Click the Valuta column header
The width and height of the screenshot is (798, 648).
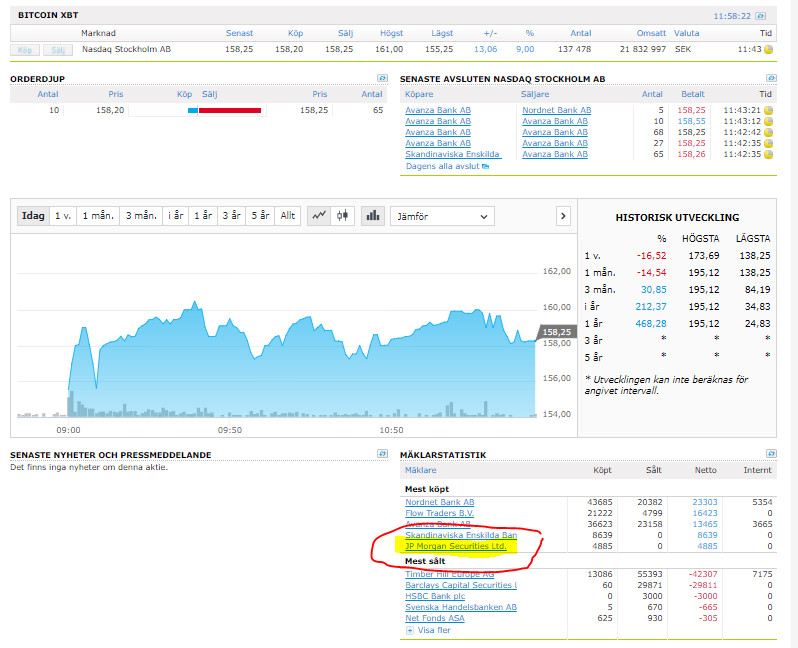tap(687, 33)
